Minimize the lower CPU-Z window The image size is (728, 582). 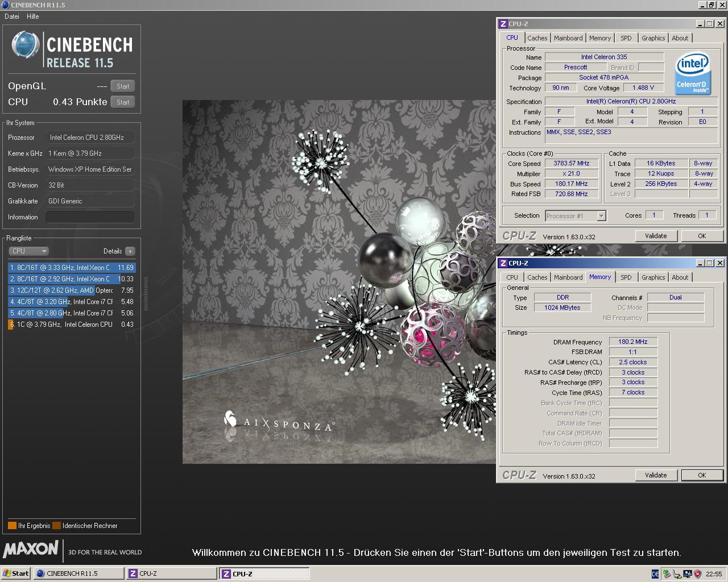click(x=700, y=263)
